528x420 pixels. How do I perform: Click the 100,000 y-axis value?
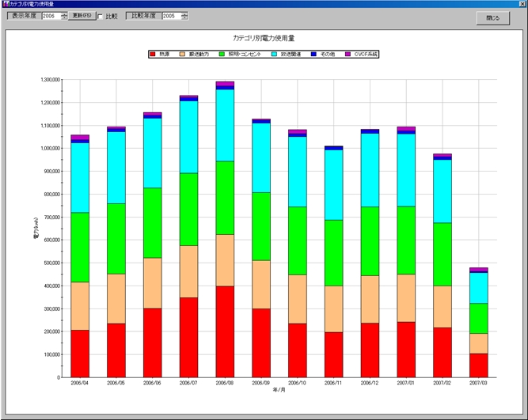52,354
